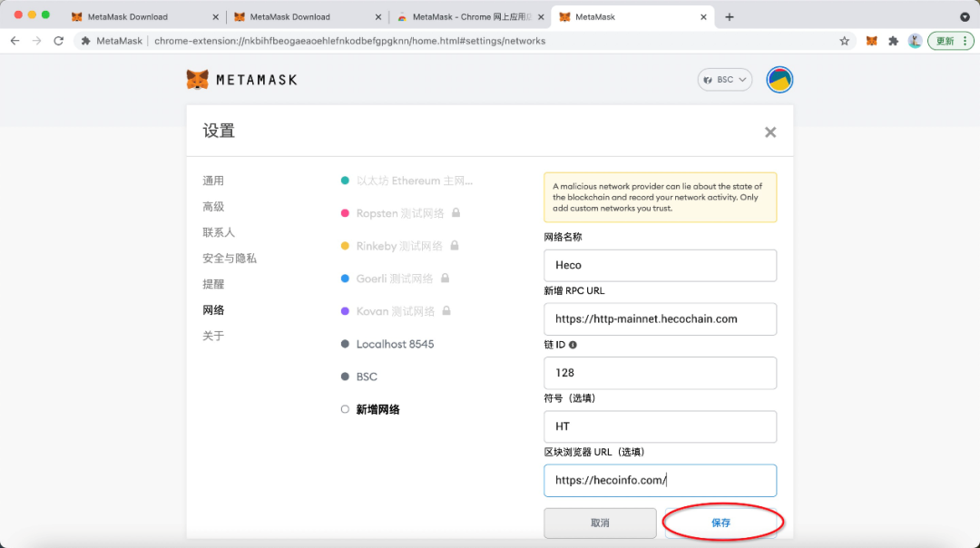Viewport: 980px width, 548px height.
Task: Close the Chrome web store tab
Action: point(541,17)
